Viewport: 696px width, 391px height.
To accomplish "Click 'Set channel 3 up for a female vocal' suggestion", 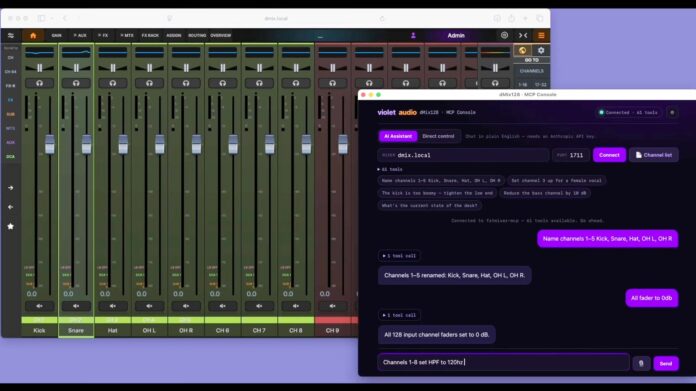I will [556, 181].
